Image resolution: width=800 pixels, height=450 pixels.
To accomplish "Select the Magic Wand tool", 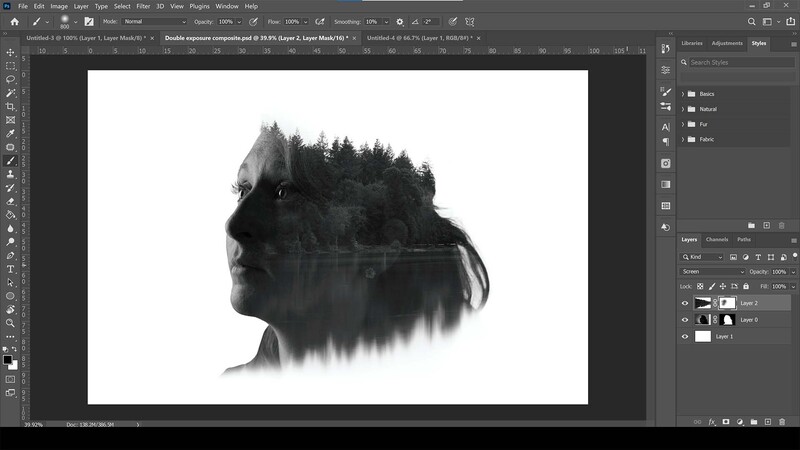I will [10, 93].
